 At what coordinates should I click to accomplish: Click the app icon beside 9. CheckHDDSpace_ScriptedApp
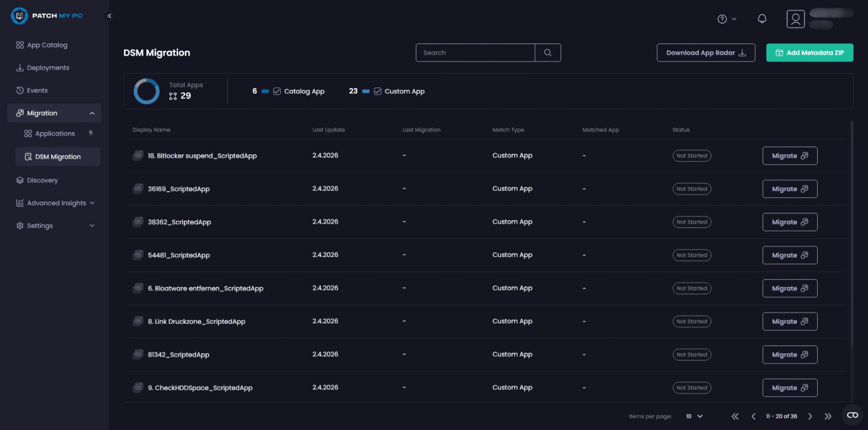[x=138, y=387]
